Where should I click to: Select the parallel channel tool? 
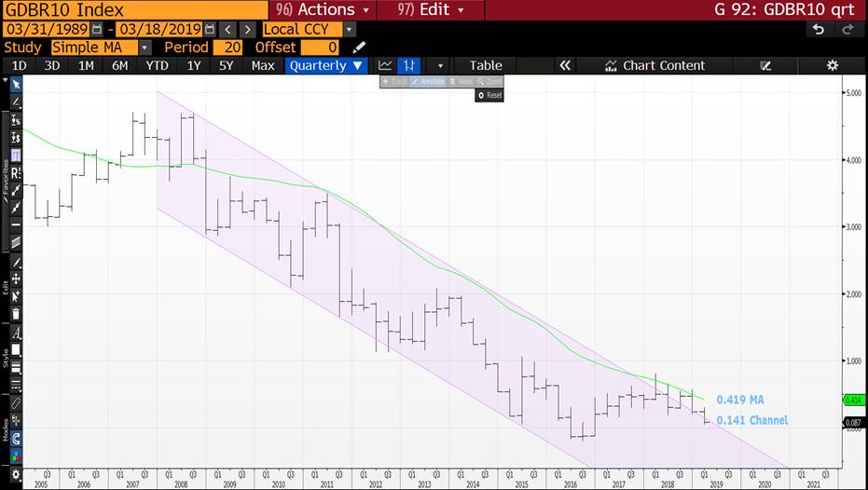(16, 241)
